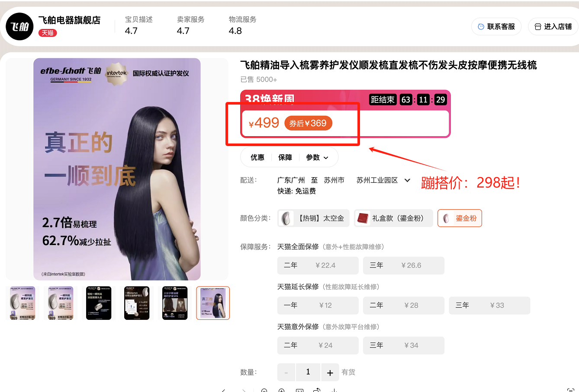Click the main product image of the model
579x392 pixels.
point(117,169)
